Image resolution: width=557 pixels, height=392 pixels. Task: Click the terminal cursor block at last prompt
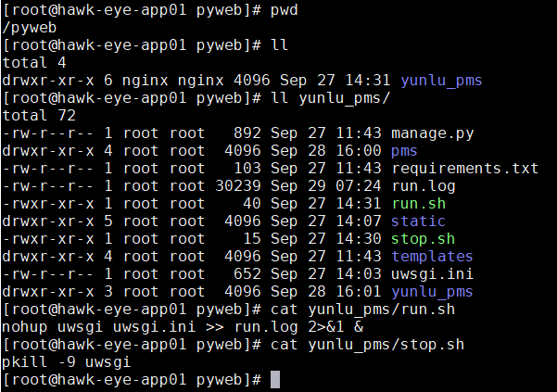click(x=275, y=380)
